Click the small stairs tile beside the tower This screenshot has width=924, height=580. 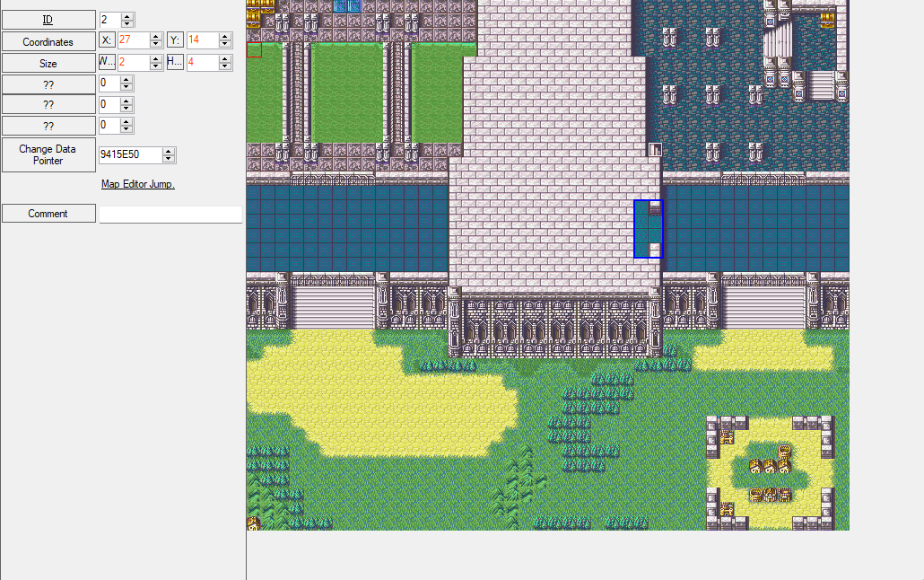[655, 149]
